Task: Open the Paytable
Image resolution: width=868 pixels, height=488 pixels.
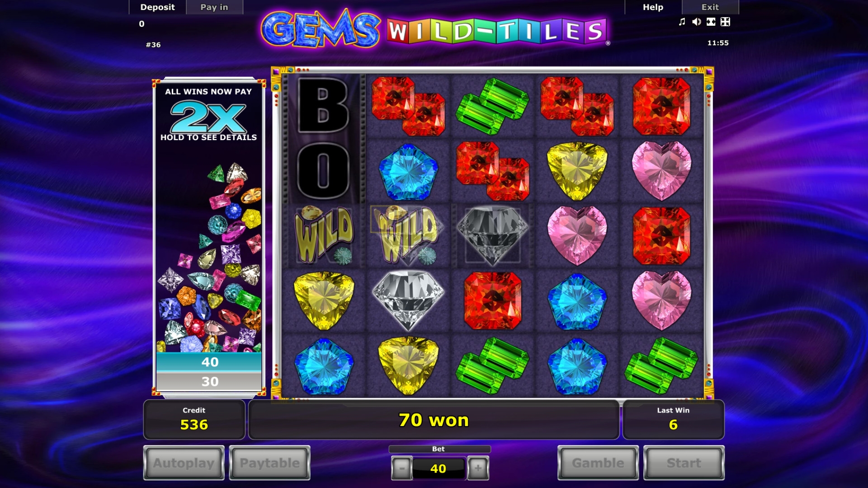Action: coord(269,463)
